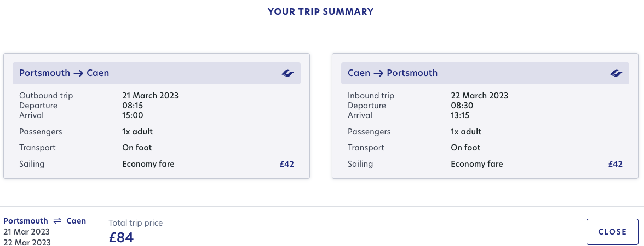Click ferry logo icon in Caen → Portsmouth header
The width and height of the screenshot is (644, 246).
point(616,73)
